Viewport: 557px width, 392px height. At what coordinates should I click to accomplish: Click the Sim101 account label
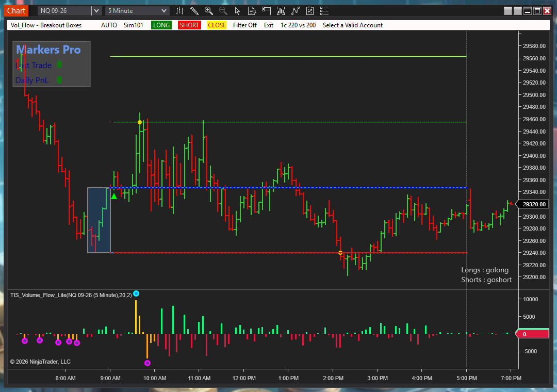pos(133,25)
